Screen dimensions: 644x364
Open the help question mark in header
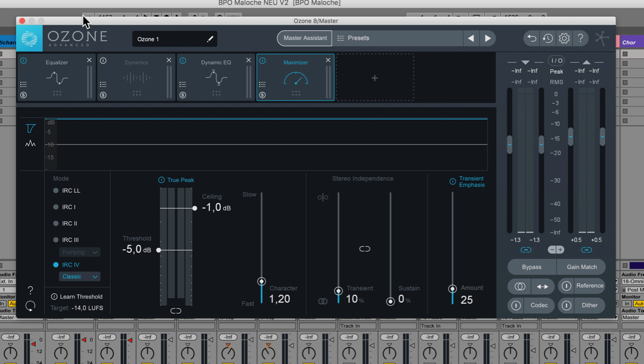580,38
